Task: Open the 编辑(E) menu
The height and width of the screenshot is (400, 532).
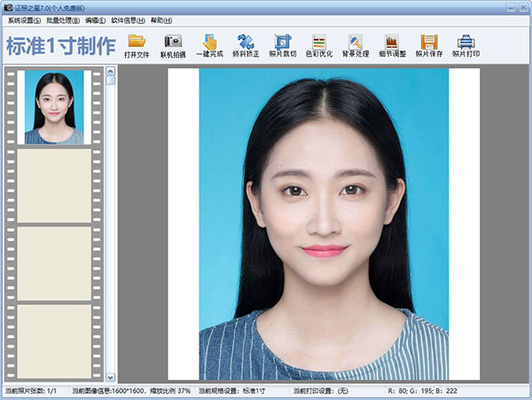Action: point(96,20)
